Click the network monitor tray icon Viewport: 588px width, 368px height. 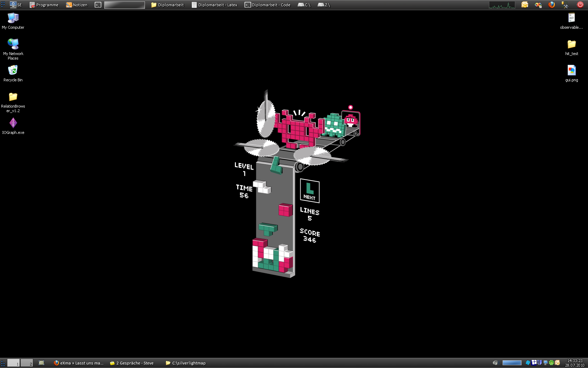click(x=545, y=363)
